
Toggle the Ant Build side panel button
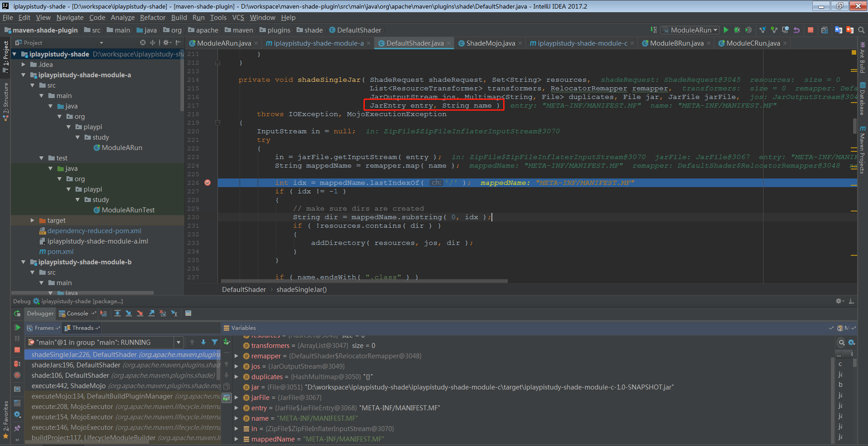tap(863, 58)
